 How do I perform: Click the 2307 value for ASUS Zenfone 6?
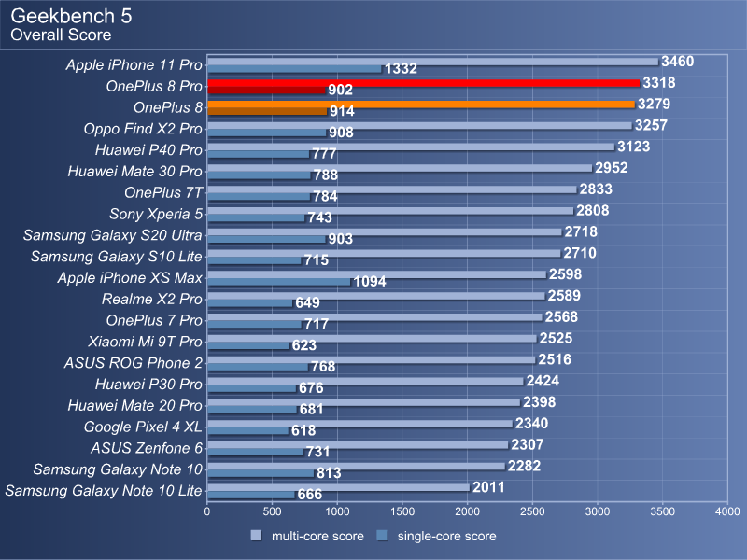point(528,445)
